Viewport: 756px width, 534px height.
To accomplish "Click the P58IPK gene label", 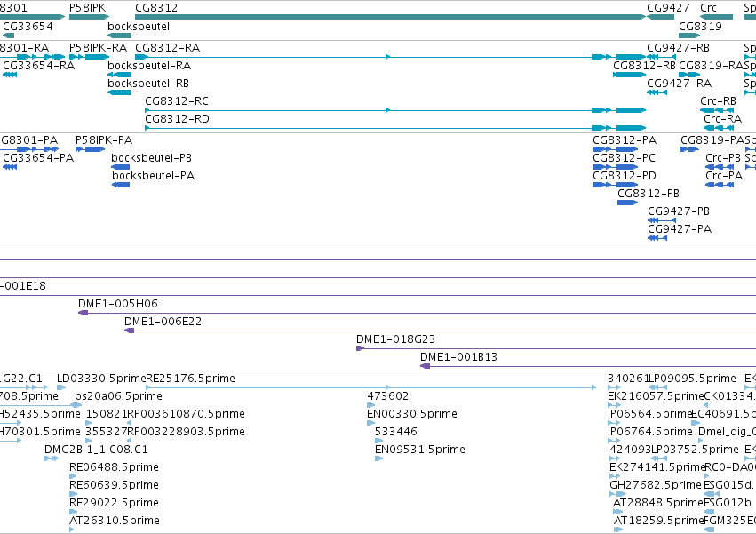I will (87, 8).
